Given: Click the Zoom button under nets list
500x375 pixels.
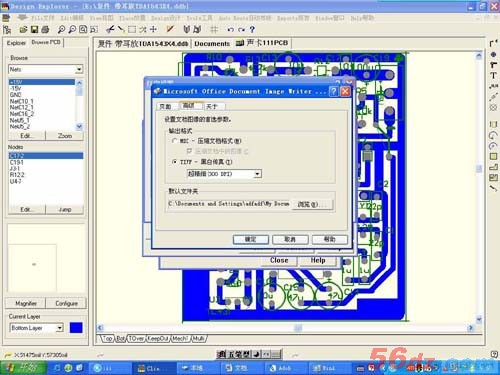Looking at the screenshot, I should tap(65, 136).
